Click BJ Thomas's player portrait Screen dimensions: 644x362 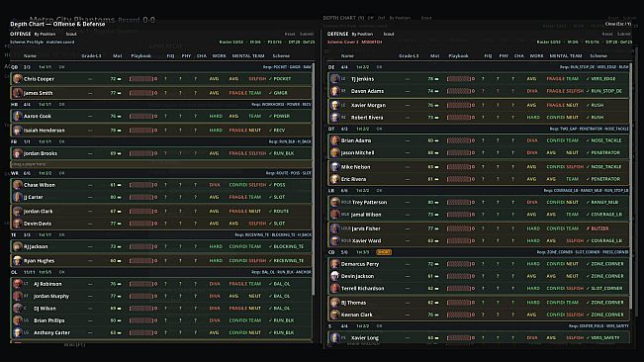[x=334, y=303]
